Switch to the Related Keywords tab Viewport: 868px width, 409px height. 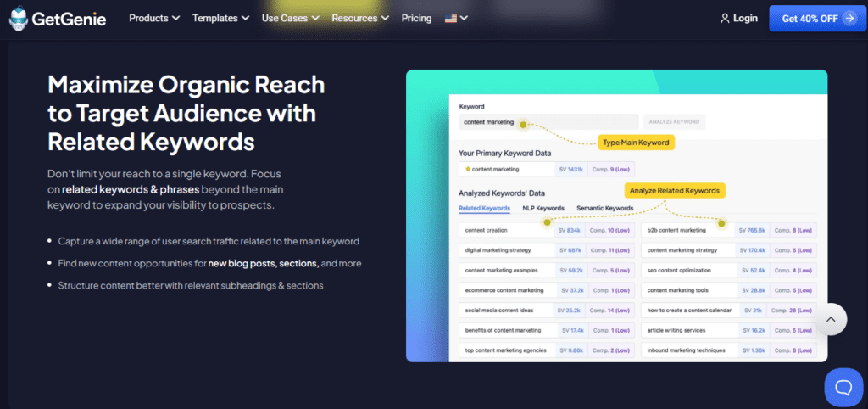(x=484, y=209)
